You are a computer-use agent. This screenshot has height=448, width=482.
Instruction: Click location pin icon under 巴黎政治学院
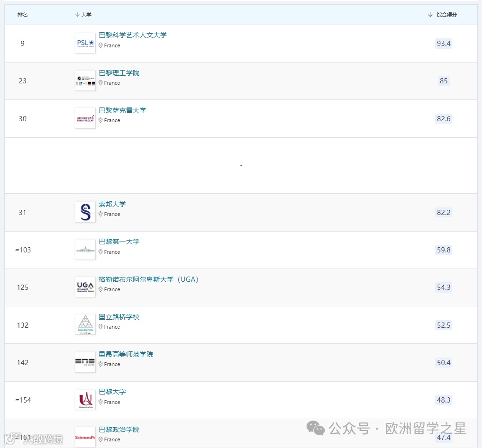pos(100,439)
